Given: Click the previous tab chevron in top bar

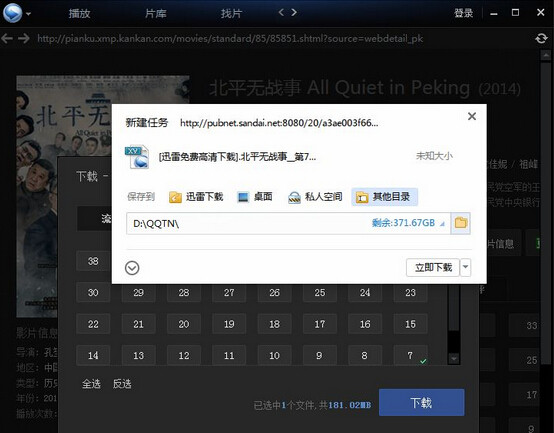Looking at the screenshot, I should coord(281,13).
